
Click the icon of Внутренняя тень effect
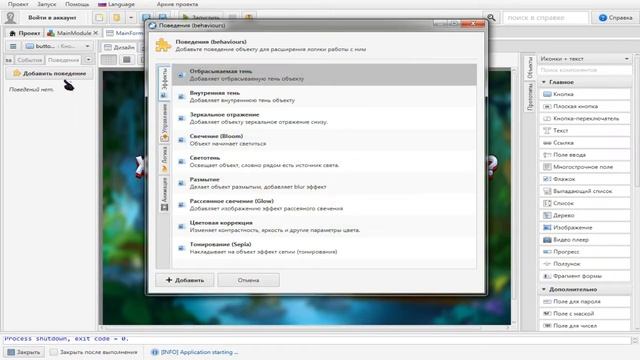tap(182, 97)
